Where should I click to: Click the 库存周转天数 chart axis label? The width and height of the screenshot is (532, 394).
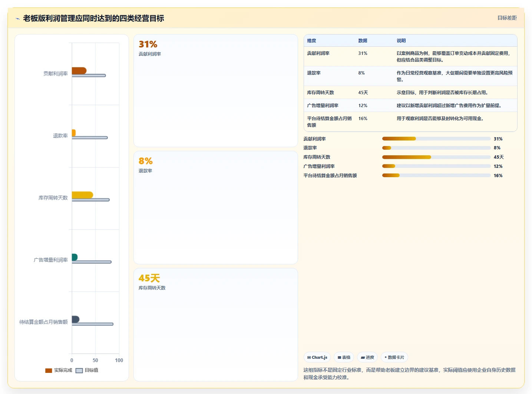point(53,198)
